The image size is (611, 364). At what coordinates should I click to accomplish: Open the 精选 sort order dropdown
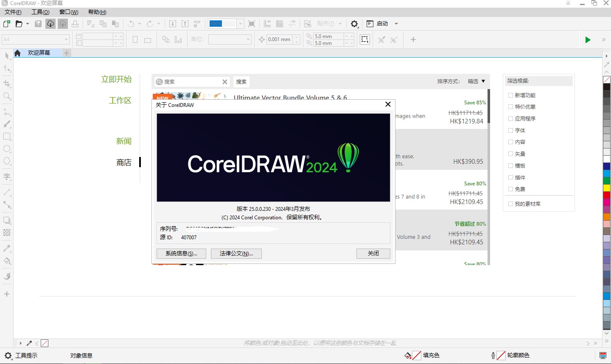tap(476, 81)
